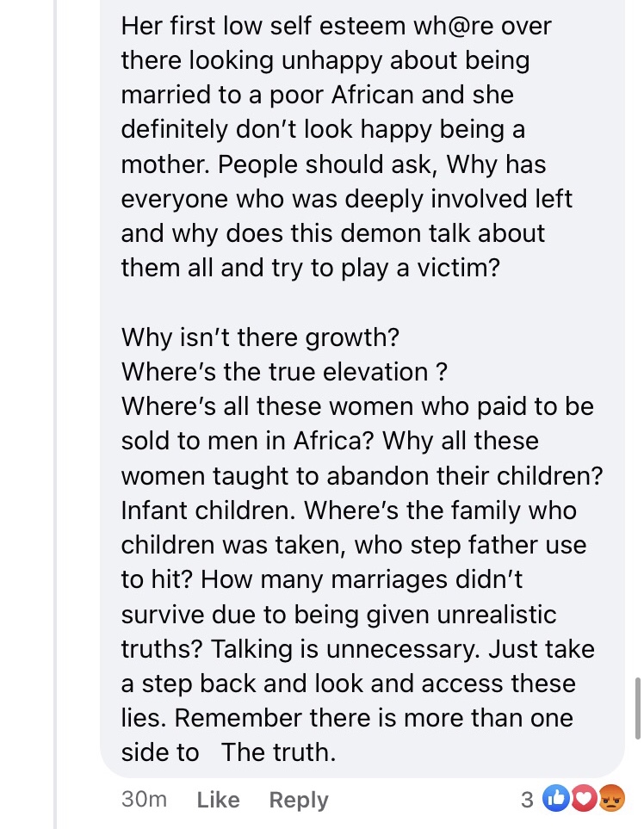Open the reaction count showing 3
The width and height of the screenshot is (644, 829).
click(x=528, y=800)
